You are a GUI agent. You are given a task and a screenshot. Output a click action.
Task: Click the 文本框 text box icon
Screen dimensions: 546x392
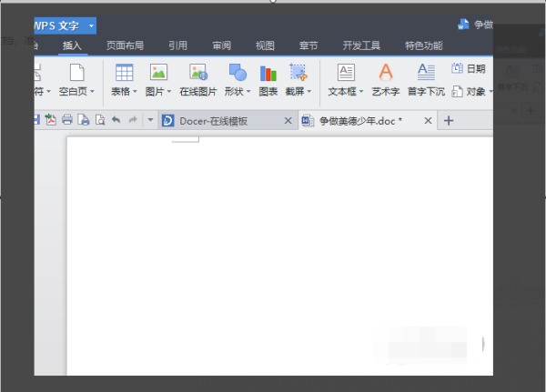coord(346,73)
